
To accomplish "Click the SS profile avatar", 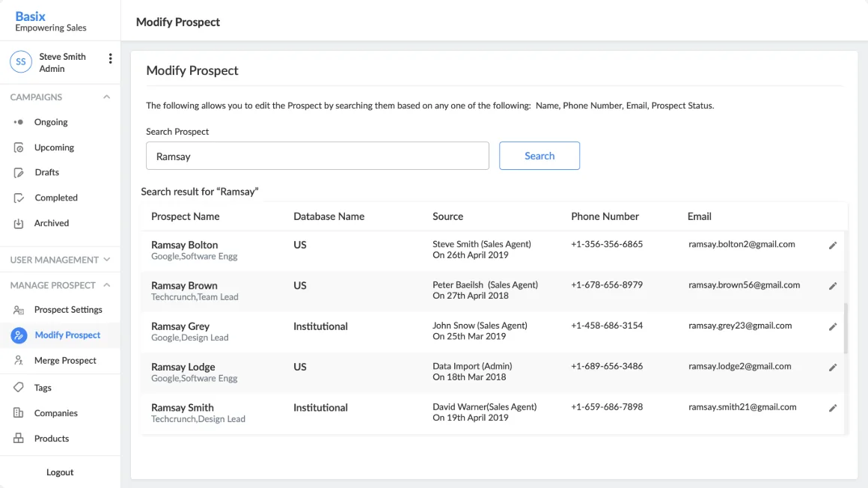I will pos(21,62).
